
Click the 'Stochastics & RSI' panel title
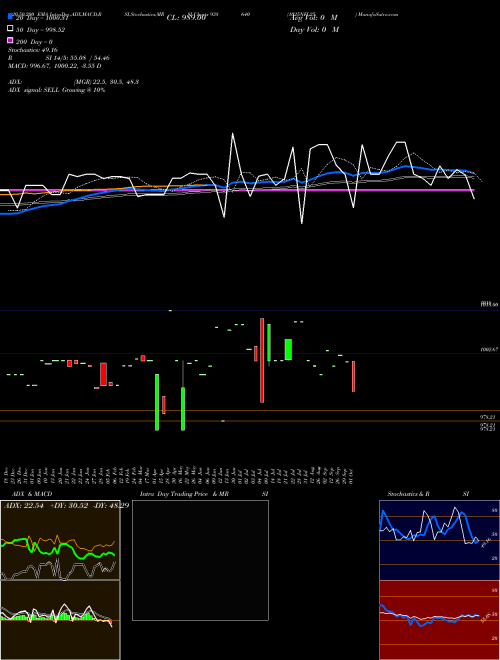tap(428, 494)
